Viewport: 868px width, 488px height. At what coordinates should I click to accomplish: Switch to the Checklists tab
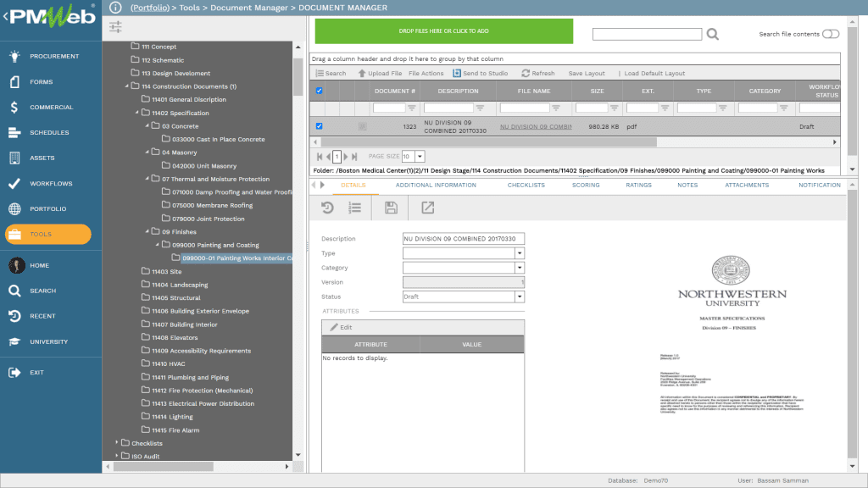(526, 186)
